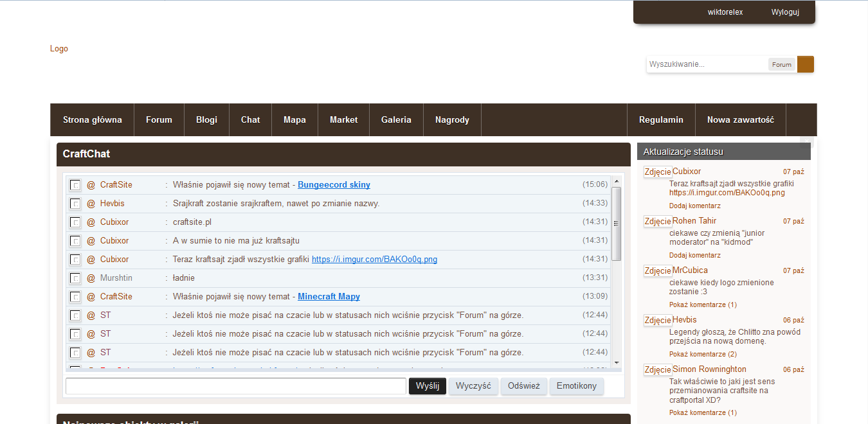Open Cubixor's Zdjęcie avatar in status updates
868x424 pixels.
pyautogui.click(x=658, y=172)
